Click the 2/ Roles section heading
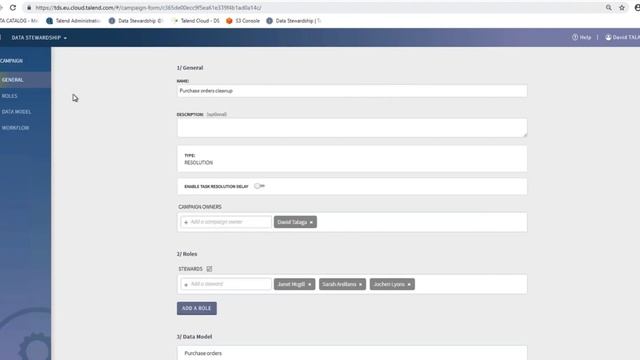Image resolution: width=640 pixels, height=360 pixels. [x=187, y=254]
